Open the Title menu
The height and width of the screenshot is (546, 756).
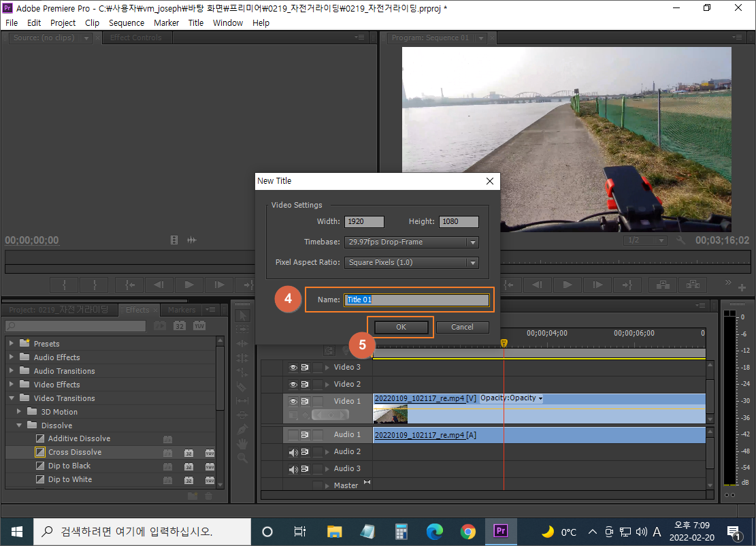[x=196, y=22]
